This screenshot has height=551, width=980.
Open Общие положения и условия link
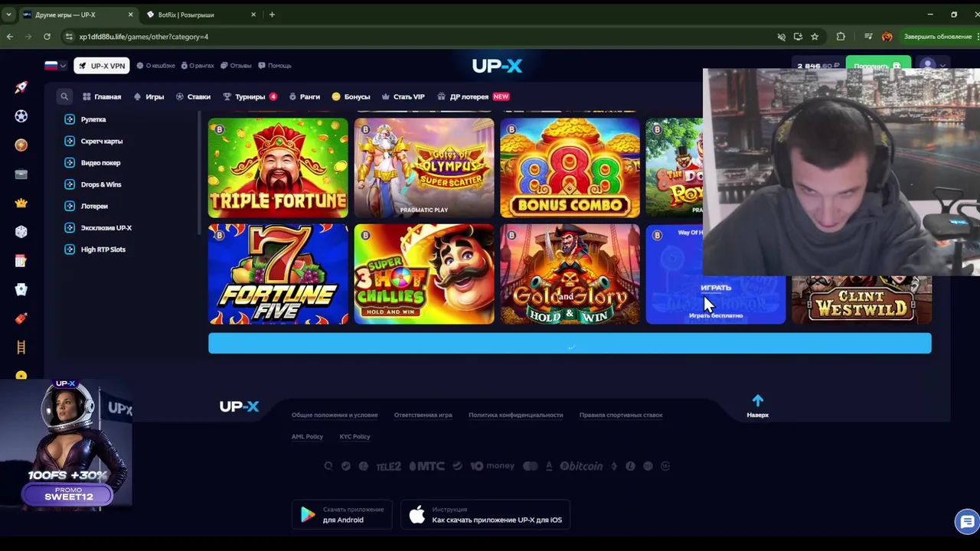click(335, 415)
